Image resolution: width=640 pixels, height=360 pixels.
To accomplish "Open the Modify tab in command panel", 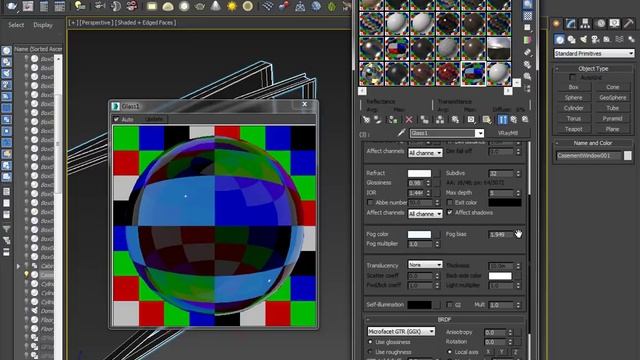I will point(571,24).
